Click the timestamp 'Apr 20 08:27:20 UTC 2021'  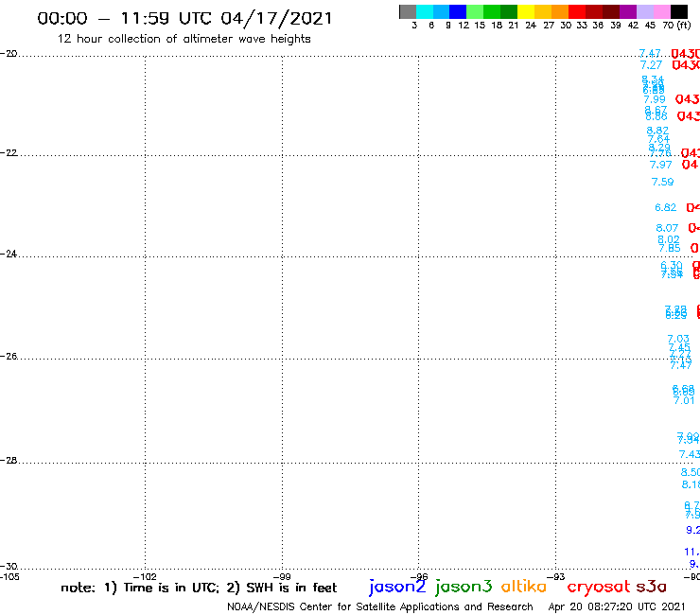[617, 606]
